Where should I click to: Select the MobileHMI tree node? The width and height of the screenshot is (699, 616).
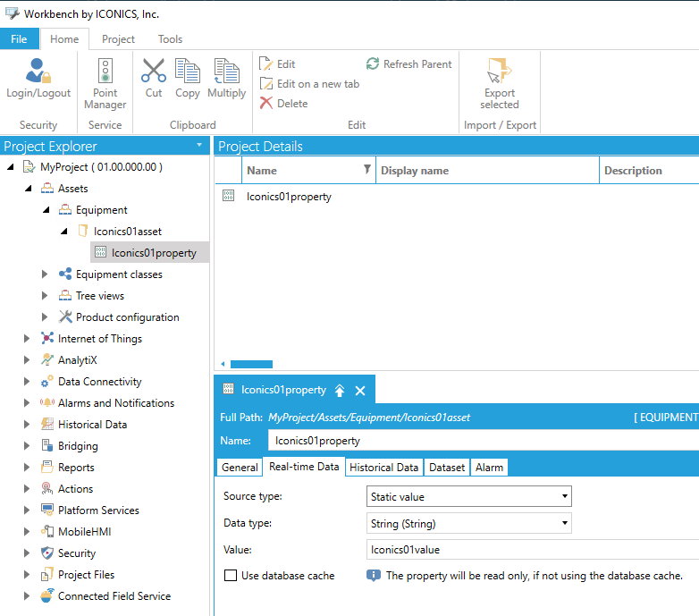pos(84,531)
